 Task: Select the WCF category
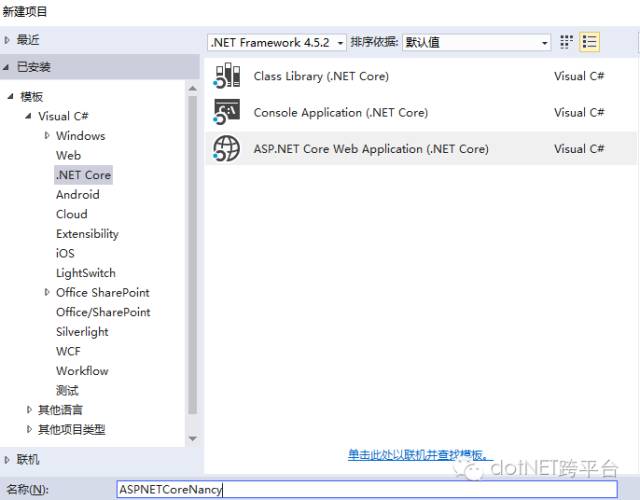point(68,351)
